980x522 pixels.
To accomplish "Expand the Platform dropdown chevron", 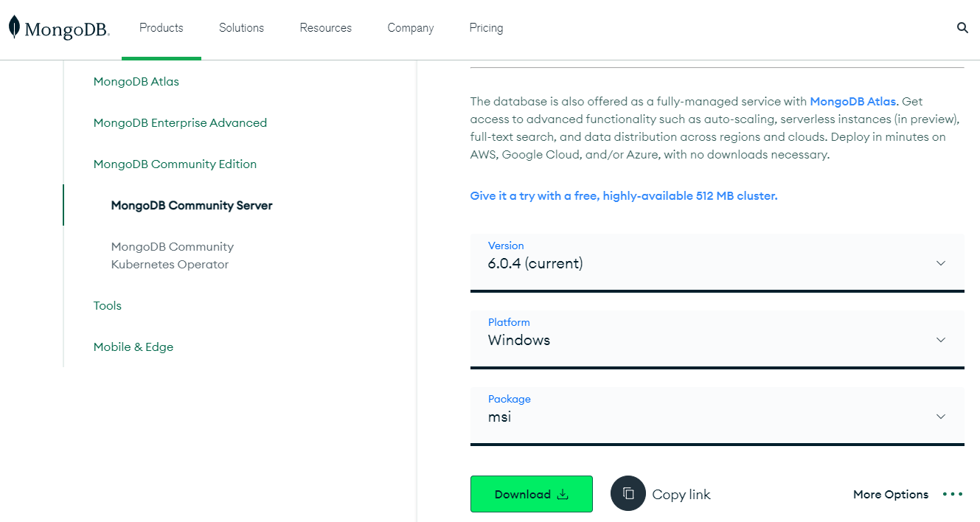I will click(x=941, y=340).
